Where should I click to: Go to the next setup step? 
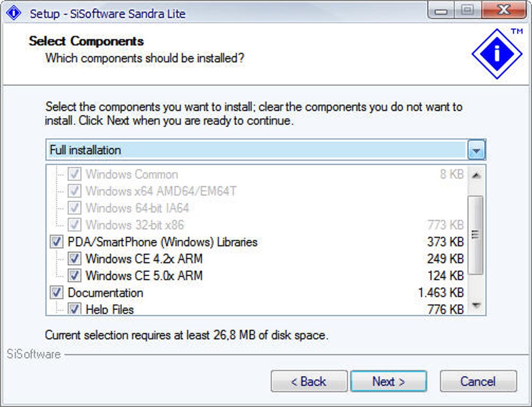click(x=389, y=381)
